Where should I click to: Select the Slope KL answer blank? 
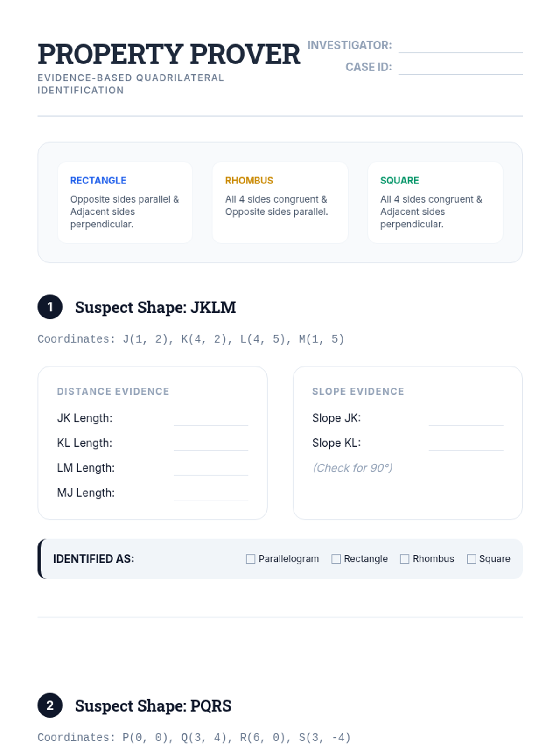pyautogui.click(x=466, y=443)
